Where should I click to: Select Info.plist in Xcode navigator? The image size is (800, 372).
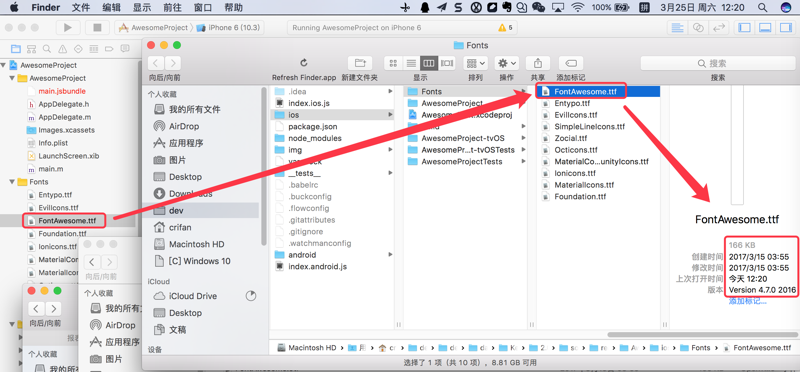click(x=53, y=143)
